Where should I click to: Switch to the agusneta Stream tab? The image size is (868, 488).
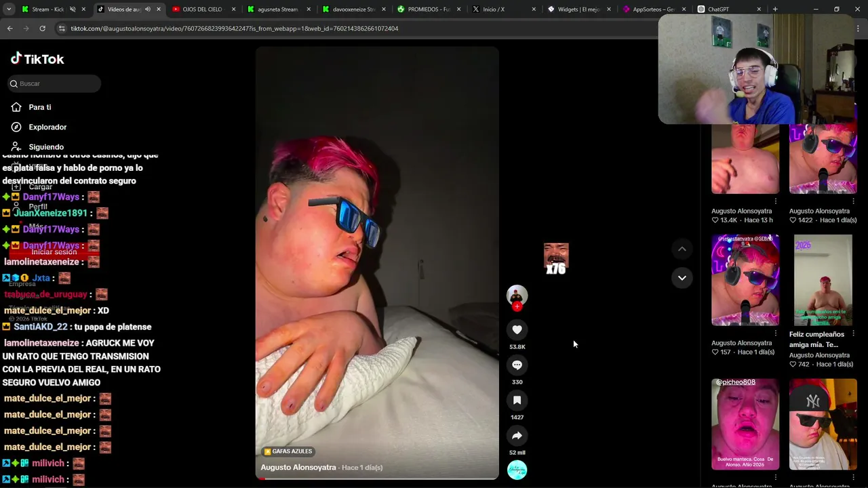pyautogui.click(x=278, y=9)
